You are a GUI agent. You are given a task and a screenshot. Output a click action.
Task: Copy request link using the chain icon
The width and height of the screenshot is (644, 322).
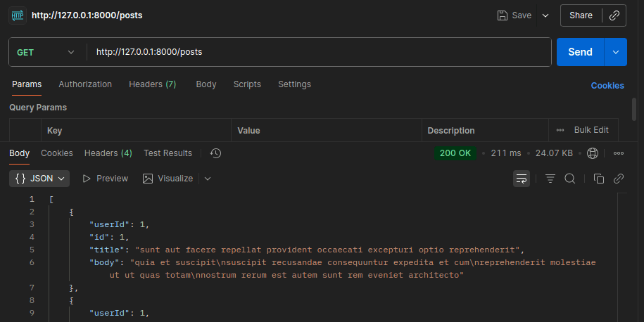click(x=614, y=15)
